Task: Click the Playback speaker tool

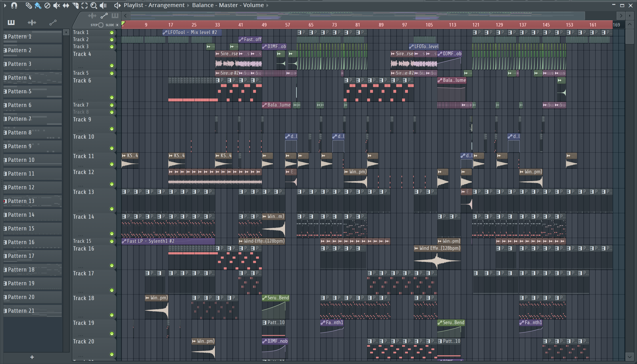Action: tap(103, 6)
